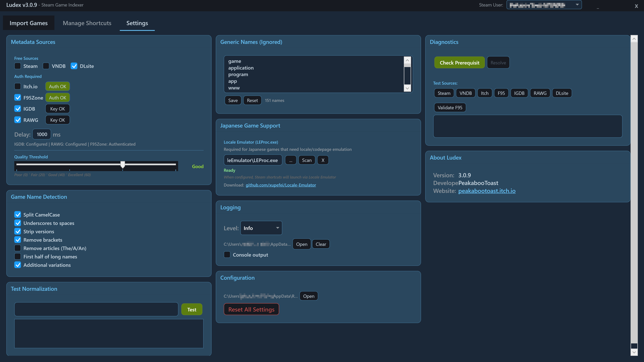Screen dimensions: 644x362
Task: Click the Test Normalization input field
Action: pos(96,309)
